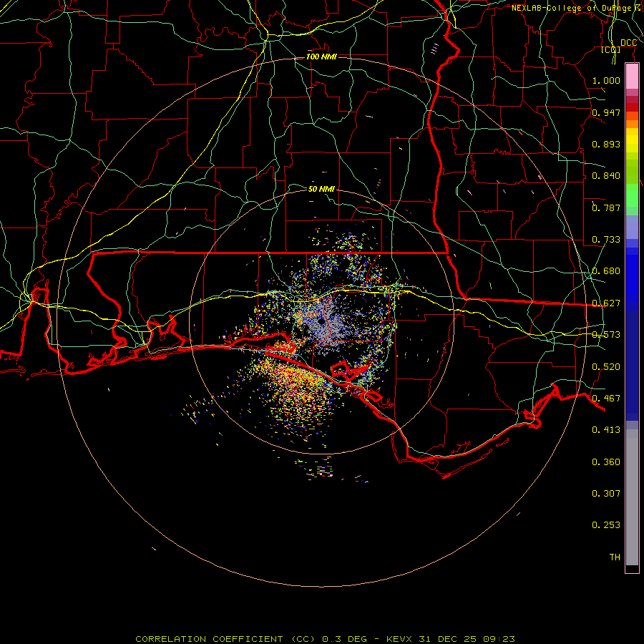
Task: Click the "100 NMI" range ring label
Action: [x=321, y=57]
